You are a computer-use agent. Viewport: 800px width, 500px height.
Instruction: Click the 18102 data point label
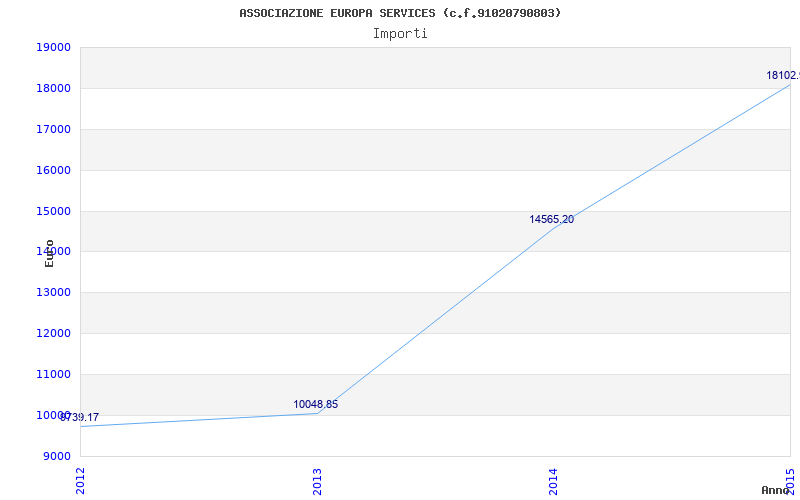coord(783,76)
